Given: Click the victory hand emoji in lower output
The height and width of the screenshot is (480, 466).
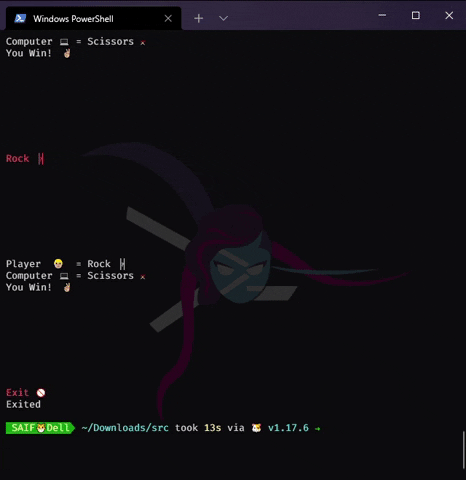Looking at the screenshot, I should coord(67,287).
